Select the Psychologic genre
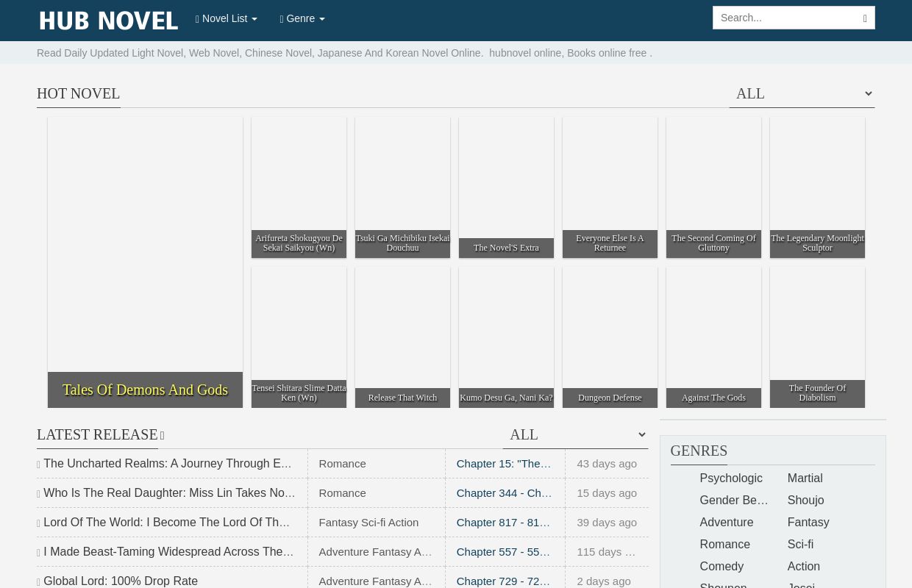 coord(730,478)
